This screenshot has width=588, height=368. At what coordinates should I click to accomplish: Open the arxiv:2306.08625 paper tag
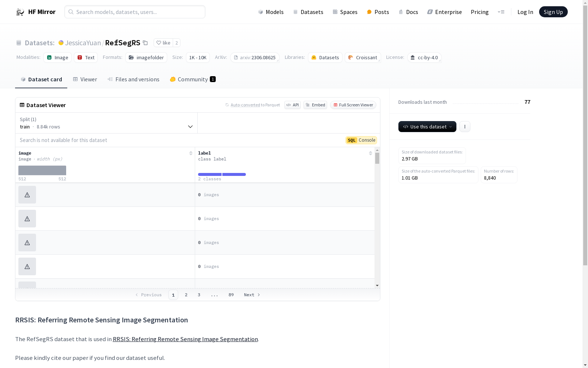click(255, 57)
